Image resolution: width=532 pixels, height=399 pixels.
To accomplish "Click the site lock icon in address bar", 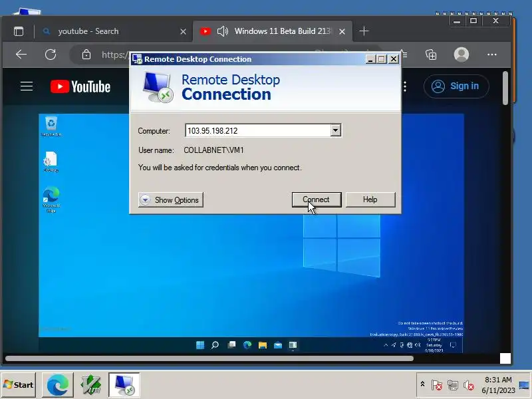I will coord(86,55).
